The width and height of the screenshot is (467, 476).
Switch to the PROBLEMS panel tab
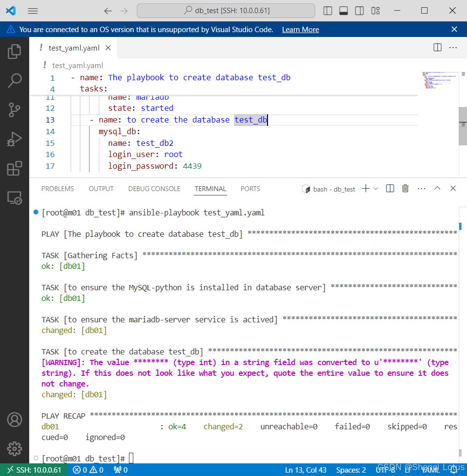coord(57,189)
